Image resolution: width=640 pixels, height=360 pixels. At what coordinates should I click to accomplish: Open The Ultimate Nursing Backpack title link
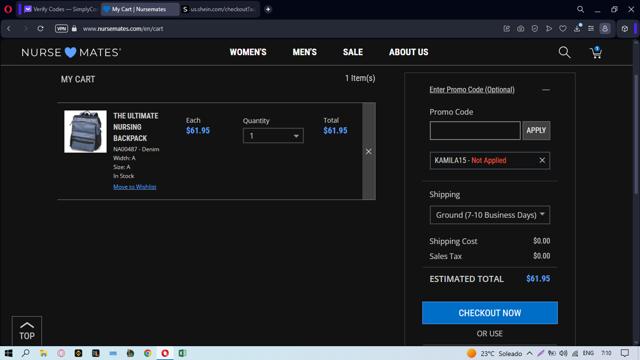click(x=136, y=127)
